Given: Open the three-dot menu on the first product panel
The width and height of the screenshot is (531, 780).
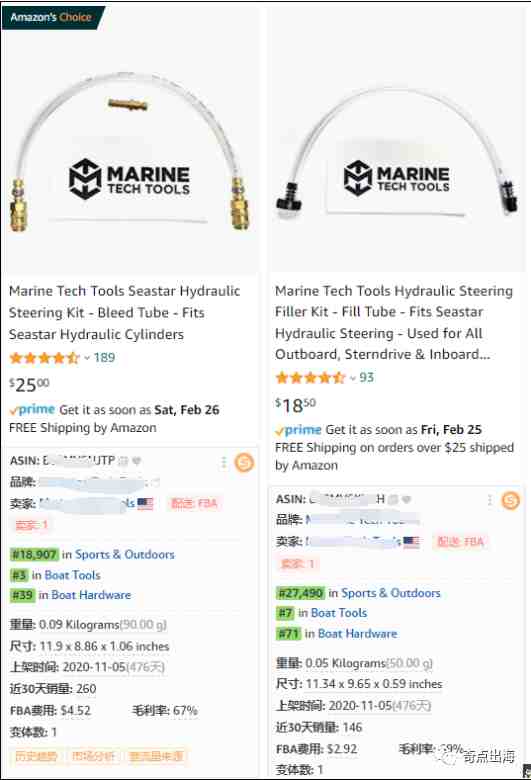Looking at the screenshot, I should [x=223, y=463].
